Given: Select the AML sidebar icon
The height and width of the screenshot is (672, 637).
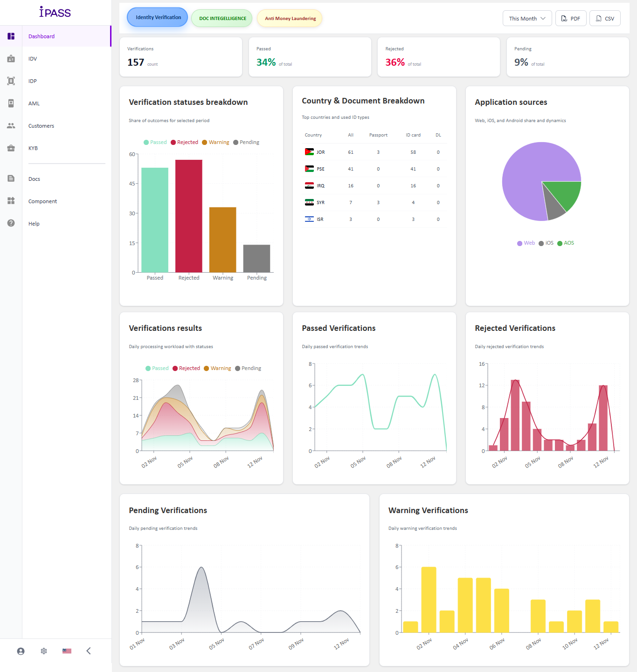Looking at the screenshot, I should [11, 103].
